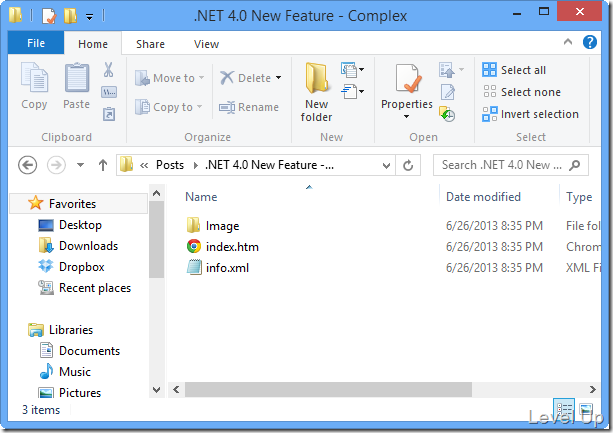Click the navigation pane scroll up arrow

click(156, 193)
